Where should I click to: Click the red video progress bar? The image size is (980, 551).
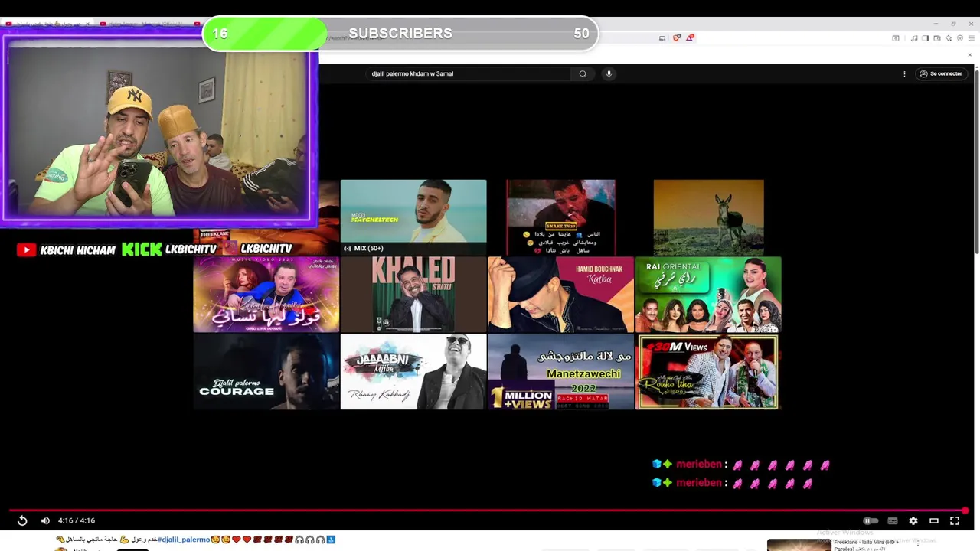click(x=487, y=510)
